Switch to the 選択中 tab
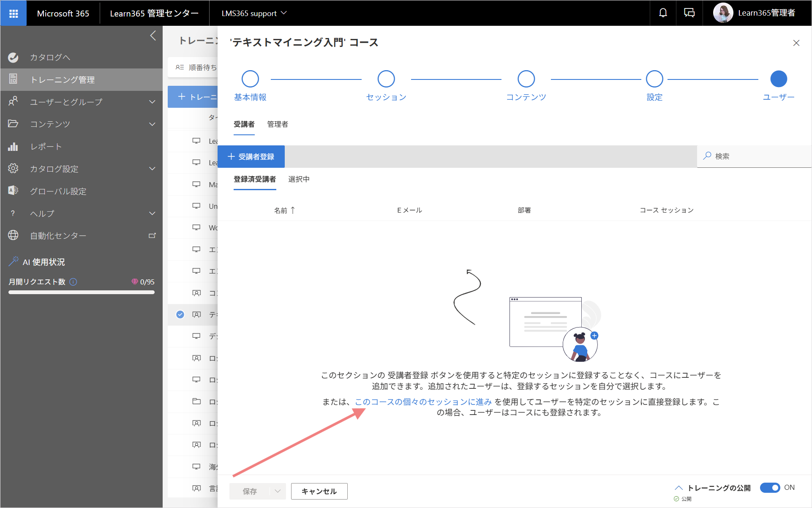This screenshot has height=508, width=812. [299, 179]
